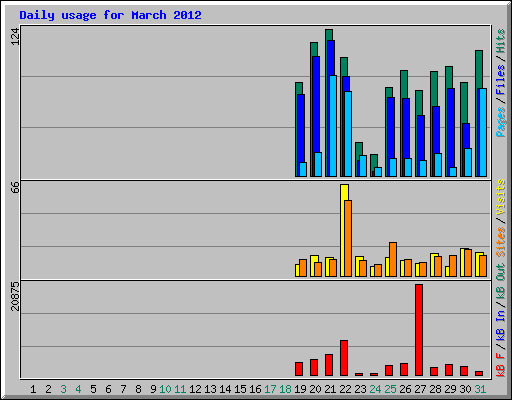Image resolution: width=512 pixels, height=400 pixels.
Task: Select the cyan pages bar for day 31
Action: 483,132
